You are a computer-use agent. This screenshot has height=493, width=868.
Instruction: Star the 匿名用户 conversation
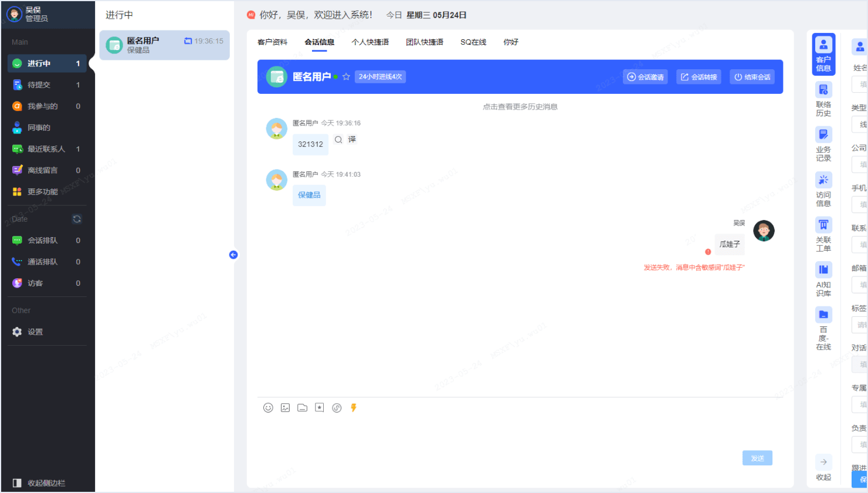click(x=346, y=76)
